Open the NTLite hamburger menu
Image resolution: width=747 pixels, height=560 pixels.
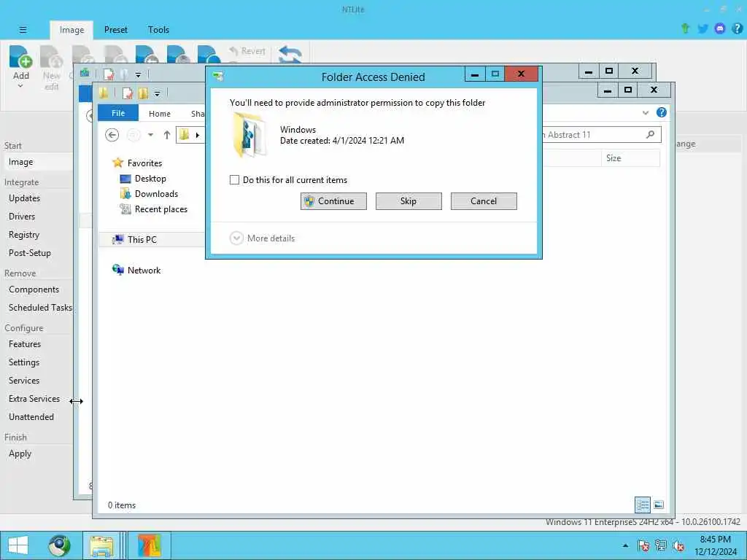coord(23,29)
